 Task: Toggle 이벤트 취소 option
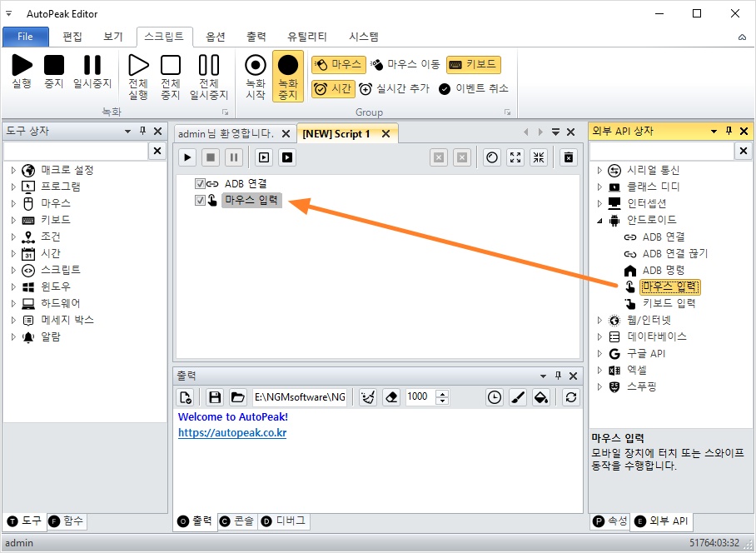click(474, 89)
